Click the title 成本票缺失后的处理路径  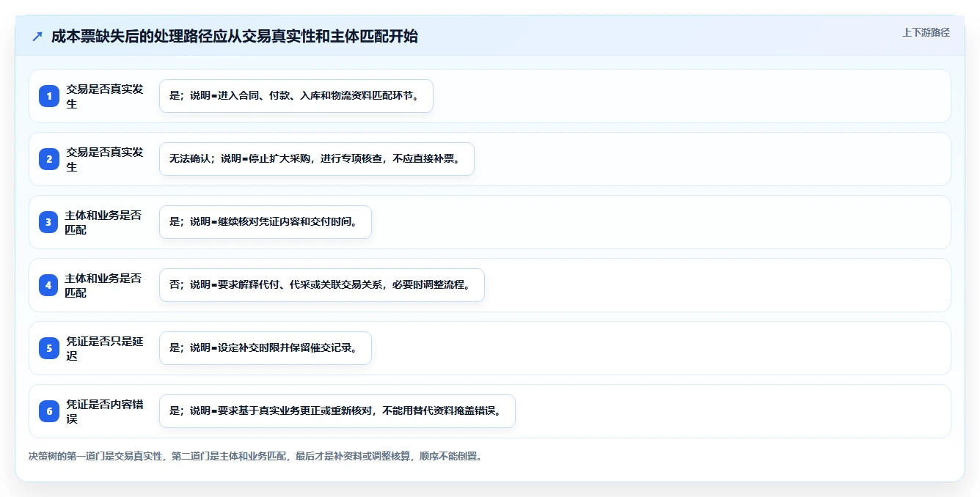coord(235,37)
